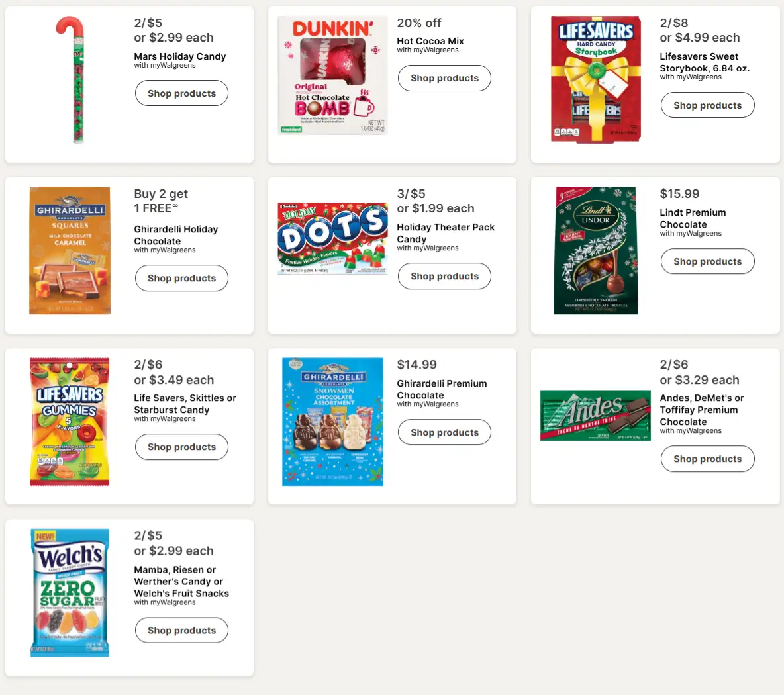This screenshot has width=784, height=695.
Task: Click the Life Savers Gummies bag image
Action: point(70,422)
